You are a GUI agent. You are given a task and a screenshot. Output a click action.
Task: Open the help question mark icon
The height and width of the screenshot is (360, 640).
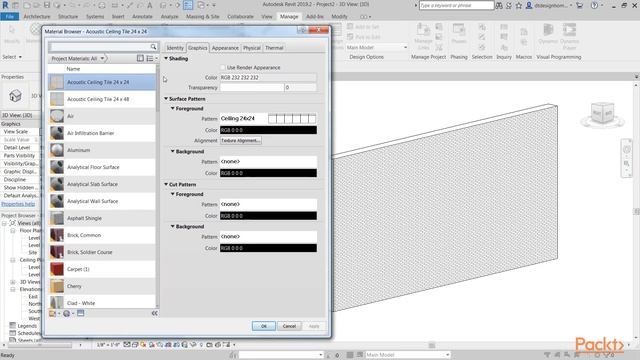coord(595,5)
